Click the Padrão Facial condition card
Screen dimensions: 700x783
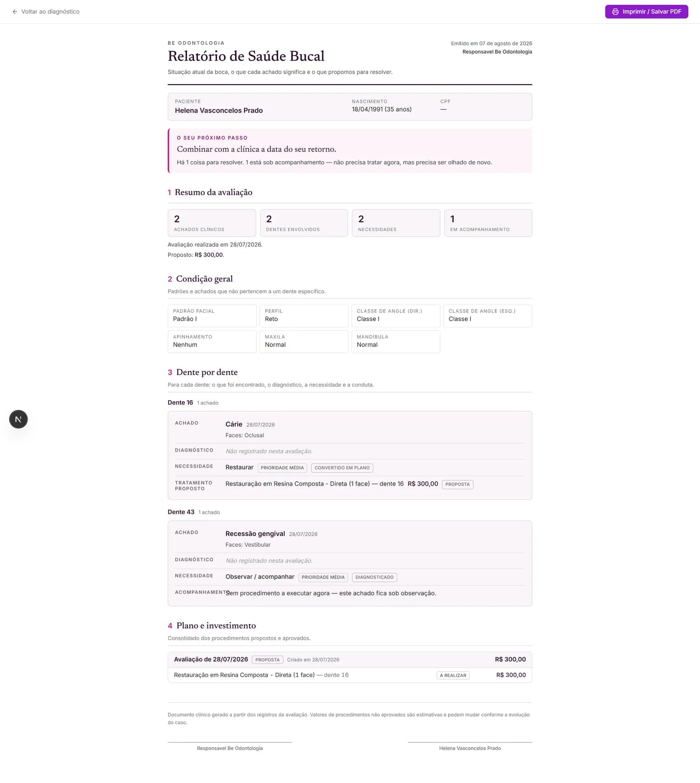click(212, 316)
